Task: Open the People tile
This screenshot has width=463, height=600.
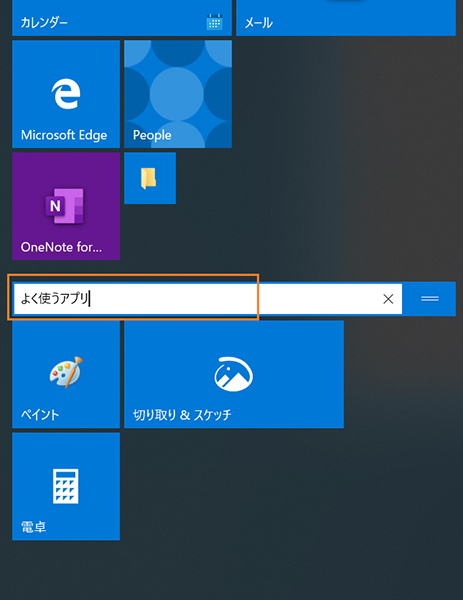Action: (x=178, y=94)
